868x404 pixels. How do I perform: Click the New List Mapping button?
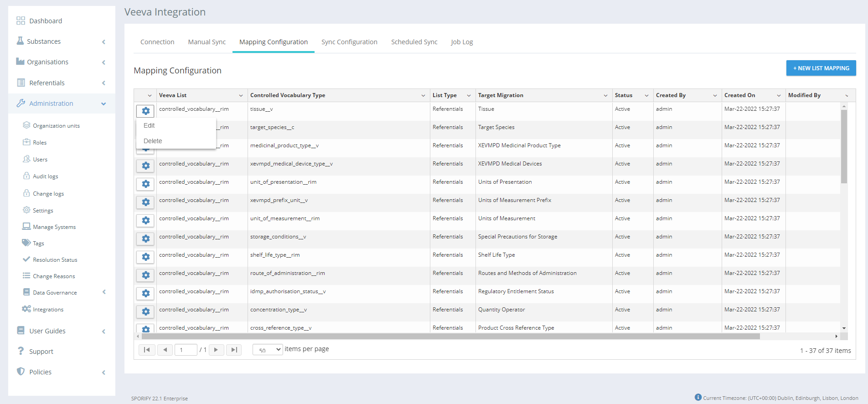[821, 68]
